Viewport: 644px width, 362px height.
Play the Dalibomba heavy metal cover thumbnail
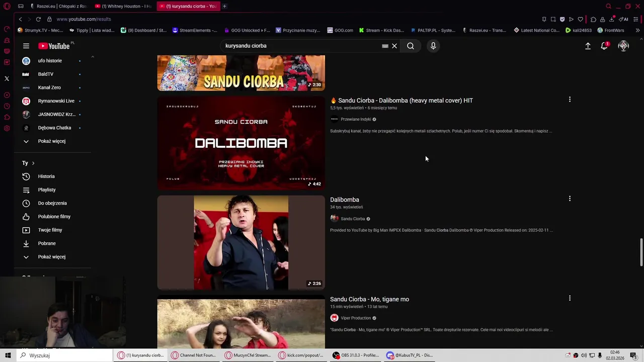[x=241, y=143]
